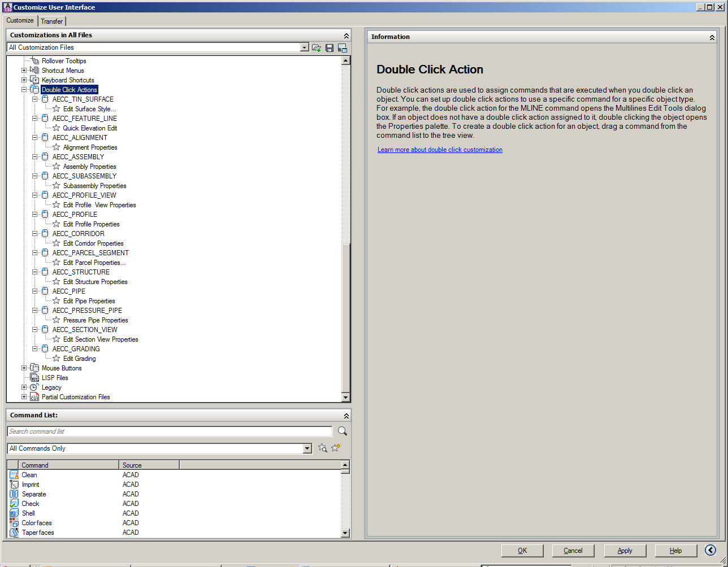Click the search magnifier icon in Command List

point(342,431)
